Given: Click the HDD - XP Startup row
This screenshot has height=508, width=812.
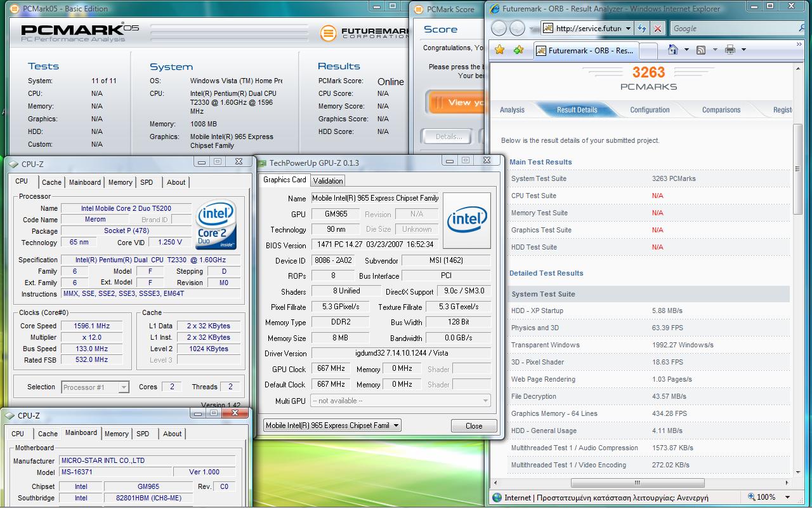Looking at the screenshot, I should (x=650, y=311).
